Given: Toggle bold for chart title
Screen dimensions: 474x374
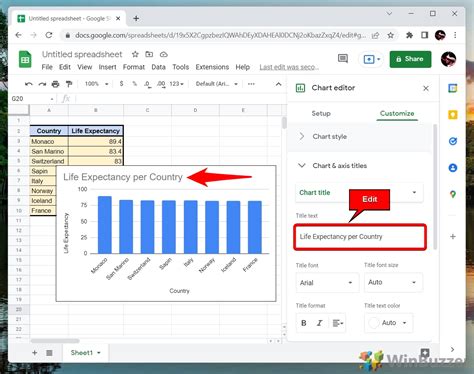Looking at the screenshot, I should 304,323.
